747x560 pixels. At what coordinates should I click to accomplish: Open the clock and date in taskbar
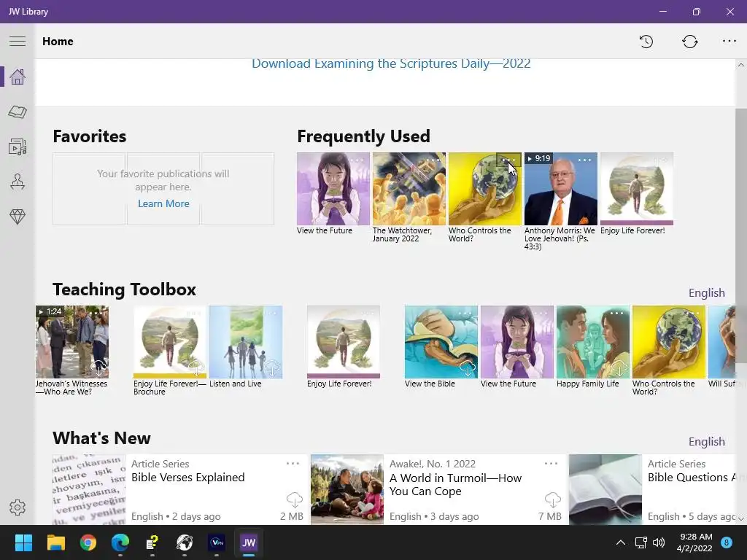[x=695, y=542]
